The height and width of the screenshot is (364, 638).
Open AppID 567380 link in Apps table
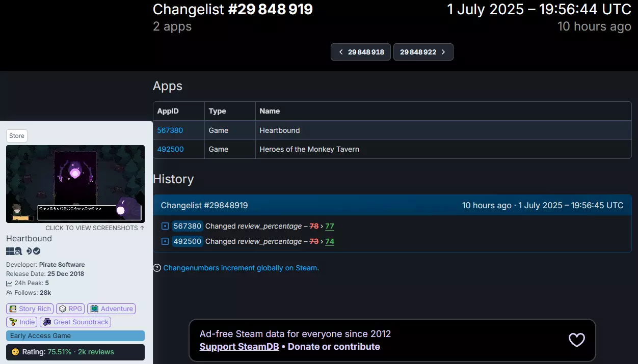tap(170, 130)
